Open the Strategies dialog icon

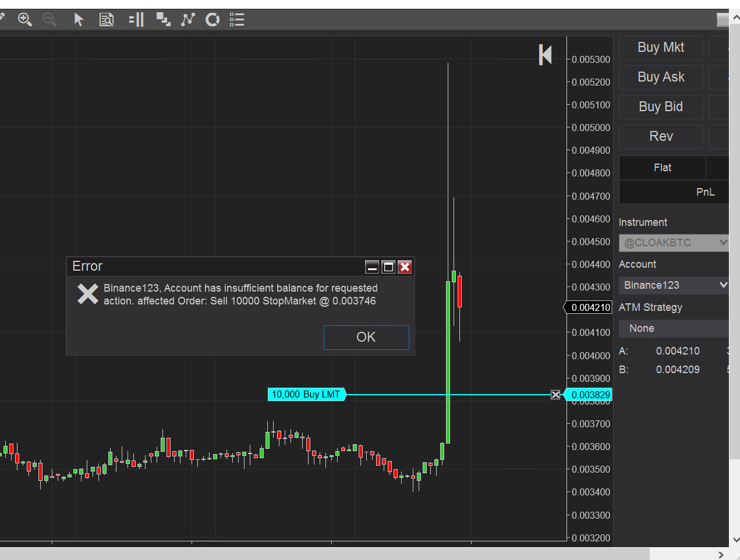click(x=213, y=20)
